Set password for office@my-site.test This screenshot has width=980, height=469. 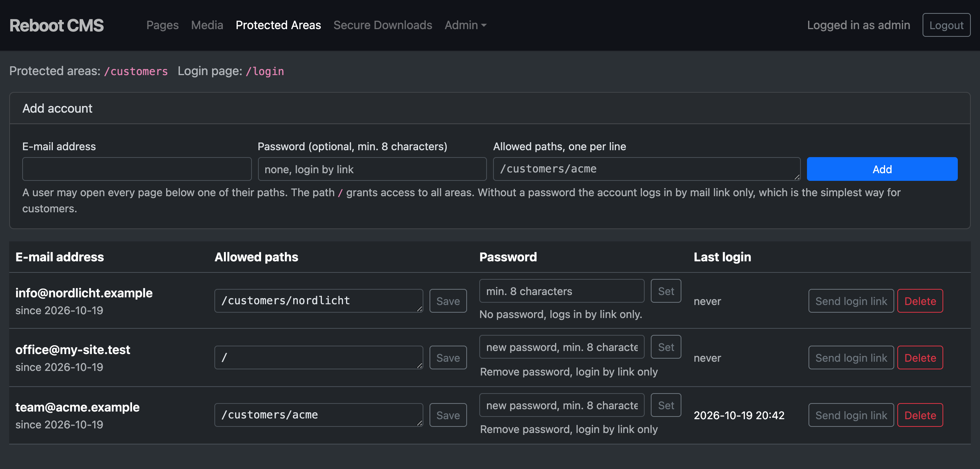click(x=666, y=347)
